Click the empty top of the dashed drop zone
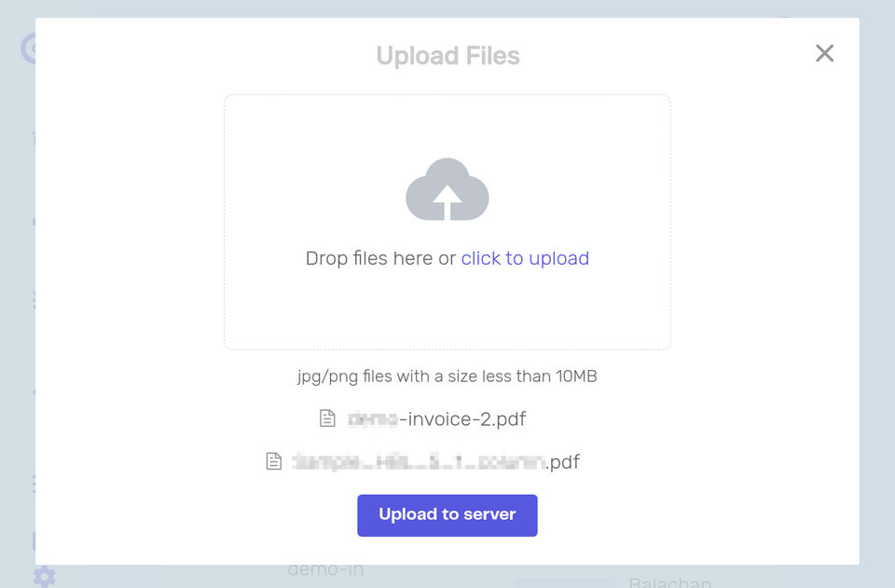Screen dimensions: 895x588 coord(447,121)
